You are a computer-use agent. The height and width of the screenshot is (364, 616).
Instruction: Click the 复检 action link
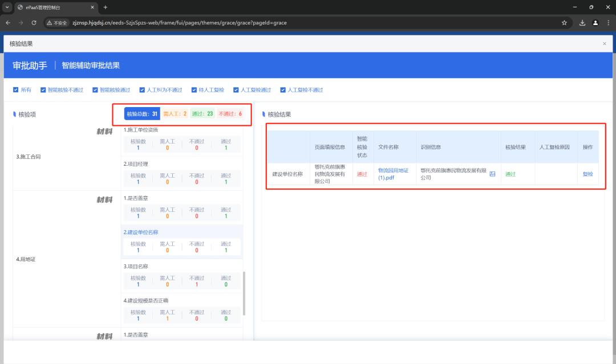click(x=587, y=174)
